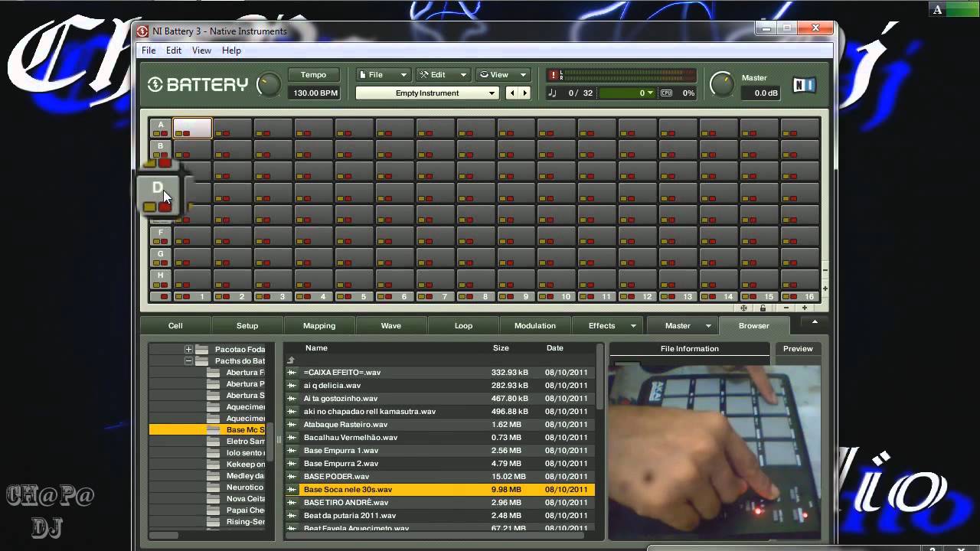Click the minus icon below the matrix
Screen dimensions: 980x551
(x=786, y=308)
